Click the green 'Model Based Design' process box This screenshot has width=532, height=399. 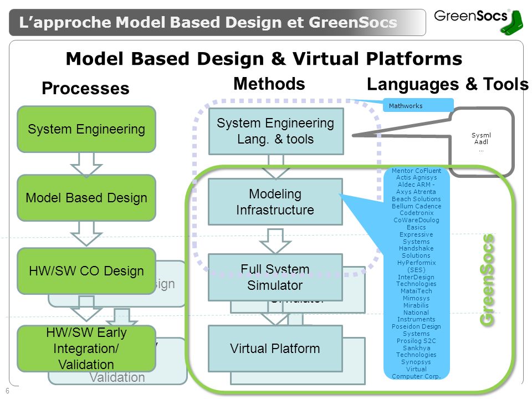[86, 198]
